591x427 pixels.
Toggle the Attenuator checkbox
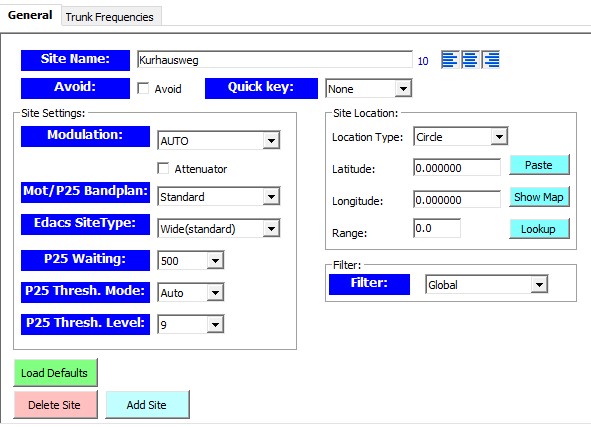click(x=163, y=168)
